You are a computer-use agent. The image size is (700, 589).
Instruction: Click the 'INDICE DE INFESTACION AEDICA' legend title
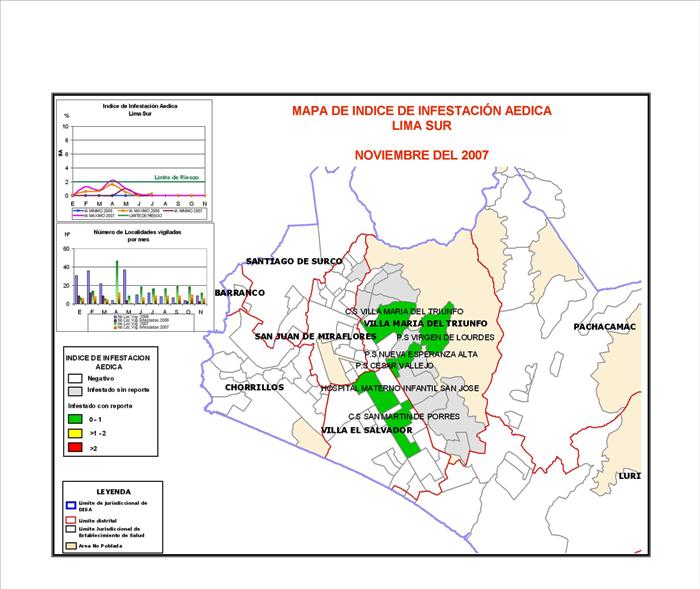click(108, 362)
